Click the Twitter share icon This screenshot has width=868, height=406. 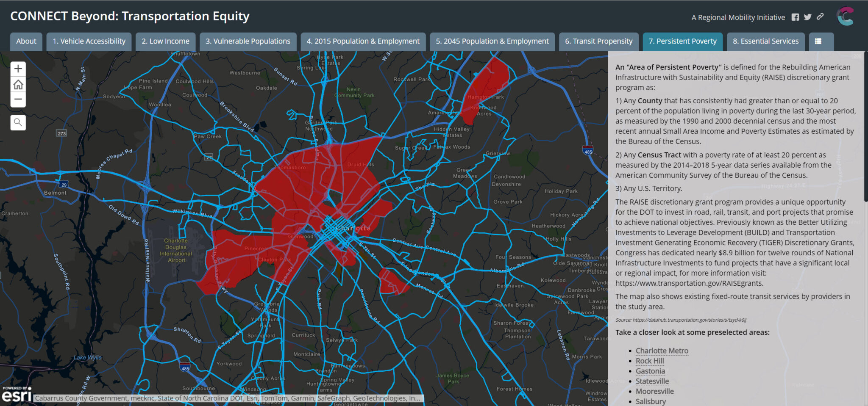[808, 17]
